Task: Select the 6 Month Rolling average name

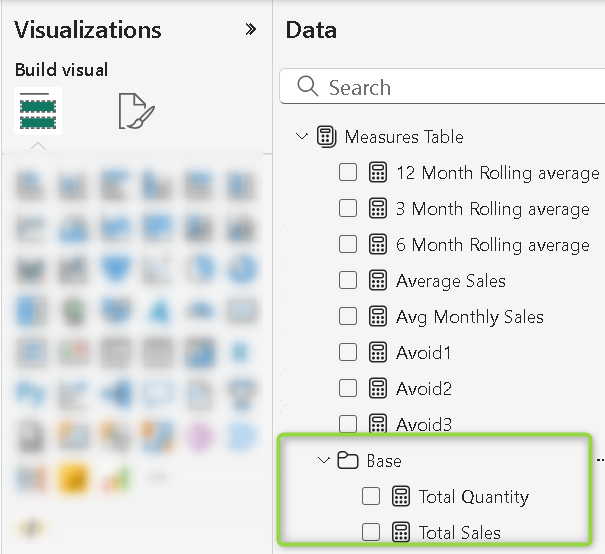Action: [x=493, y=245]
